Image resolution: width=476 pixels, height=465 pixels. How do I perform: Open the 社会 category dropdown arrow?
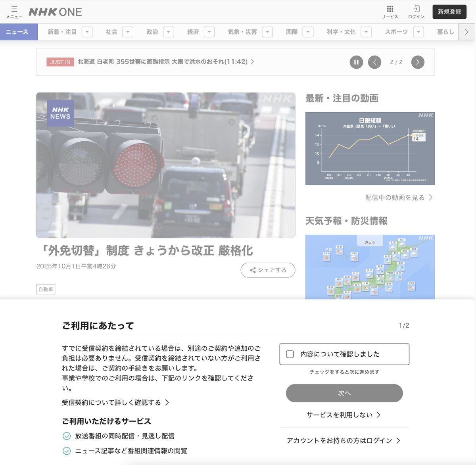(128, 32)
